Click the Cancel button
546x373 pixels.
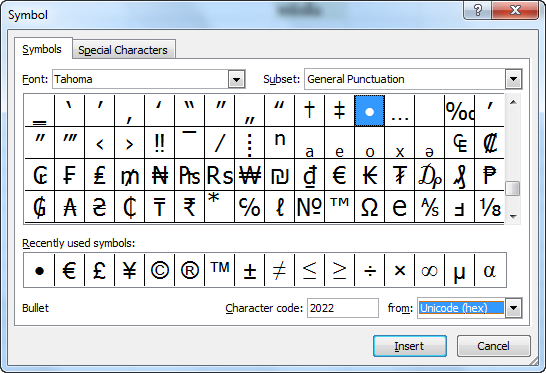coord(493,346)
